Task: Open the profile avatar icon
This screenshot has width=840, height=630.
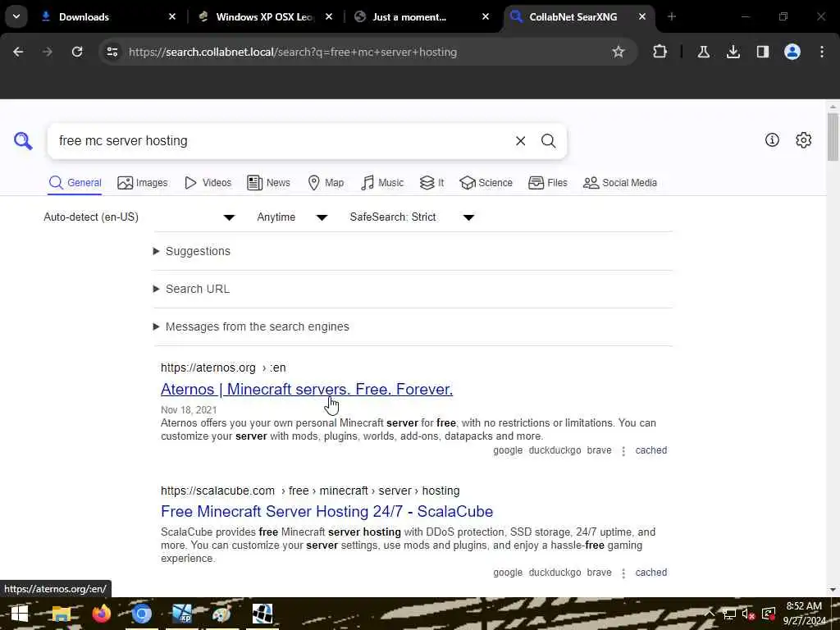Action: (792, 52)
